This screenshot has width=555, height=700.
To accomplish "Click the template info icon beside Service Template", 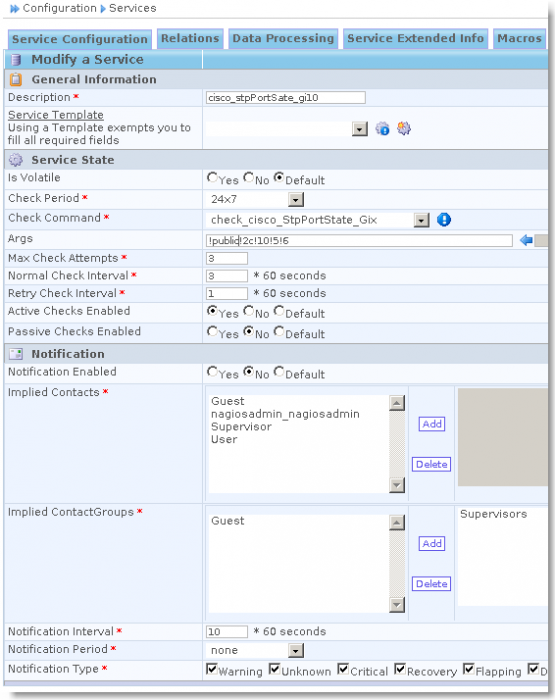I will [382, 129].
